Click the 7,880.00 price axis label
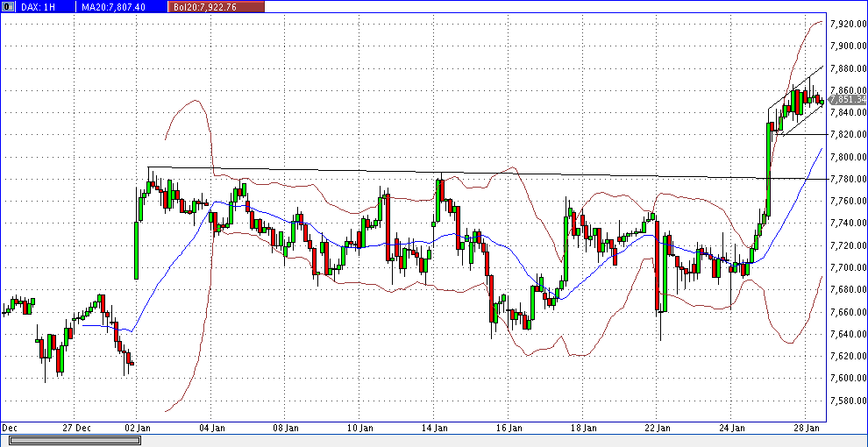Image resolution: width=868 pixels, height=447 pixels. pos(848,68)
